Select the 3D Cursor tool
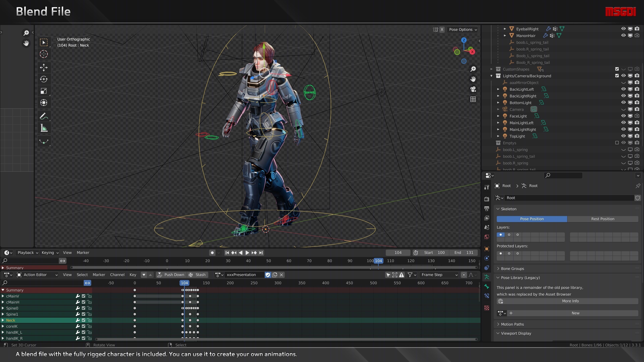Viewport: 644px width, 362px height. point(44,54)
